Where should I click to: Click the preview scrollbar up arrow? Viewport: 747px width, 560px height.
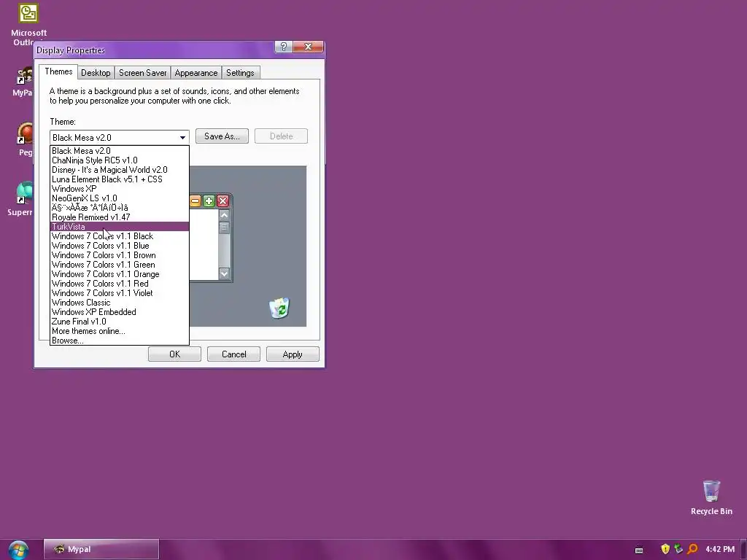(225, 215)
